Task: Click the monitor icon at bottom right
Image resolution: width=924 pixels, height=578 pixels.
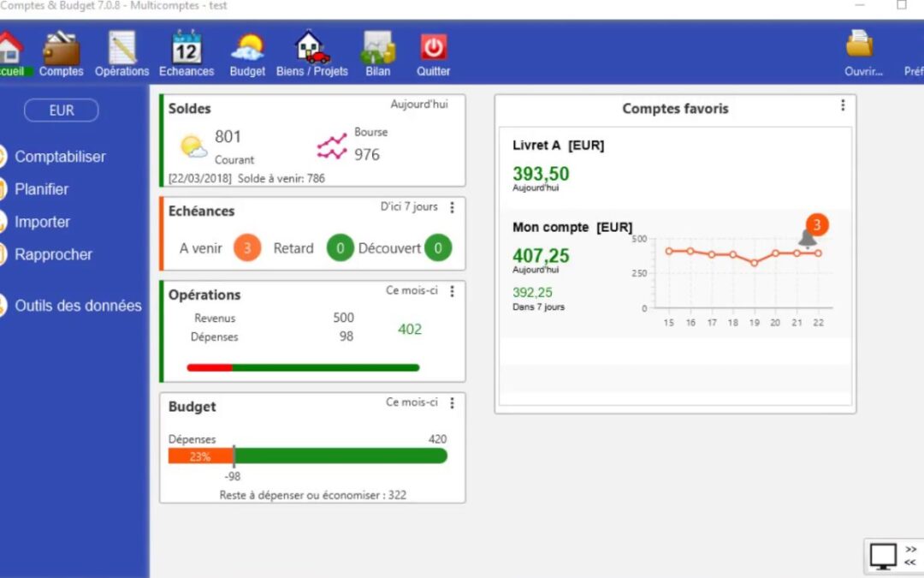Action: pyautogui.click(x=883, y=557)
